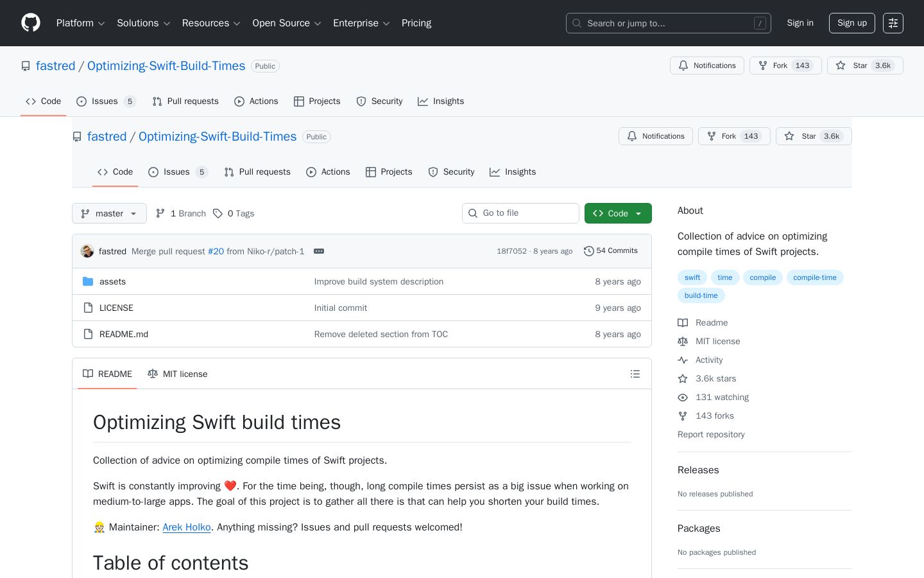Select the compile-time topic tag

pos(815,277)
